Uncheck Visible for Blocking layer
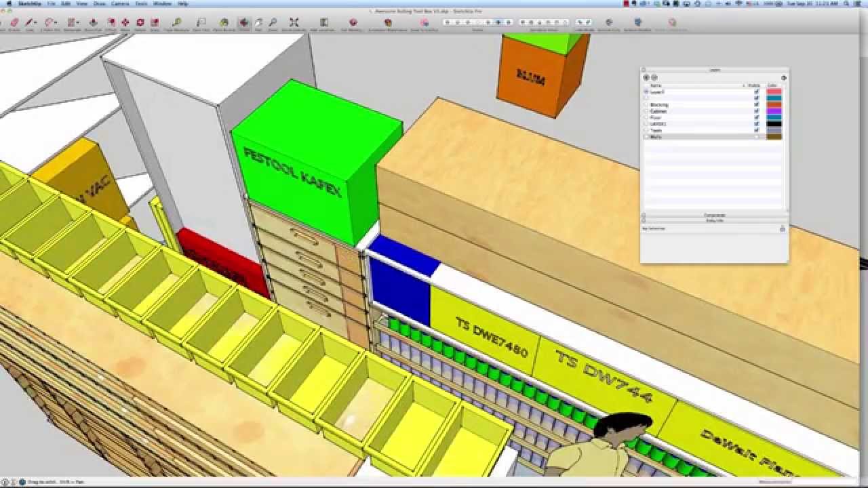The image size is (868, 488). [757, 104]
